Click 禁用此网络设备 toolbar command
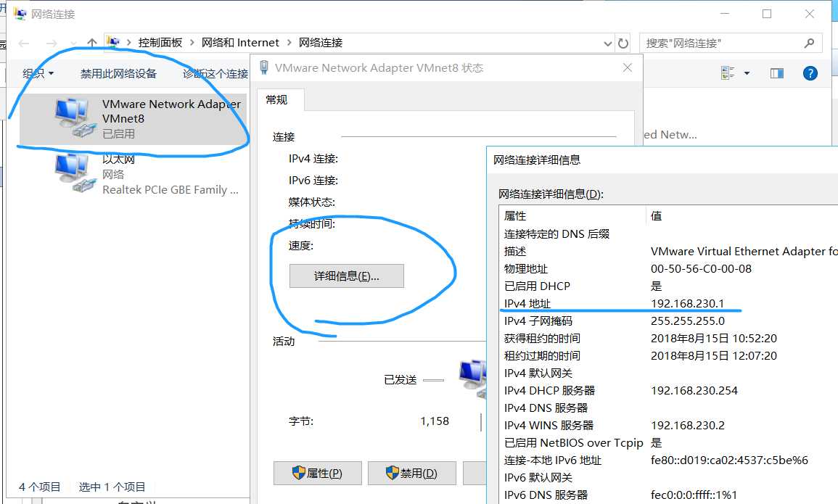The height and width of the screenshot is (504, 838). coord(118,74)
